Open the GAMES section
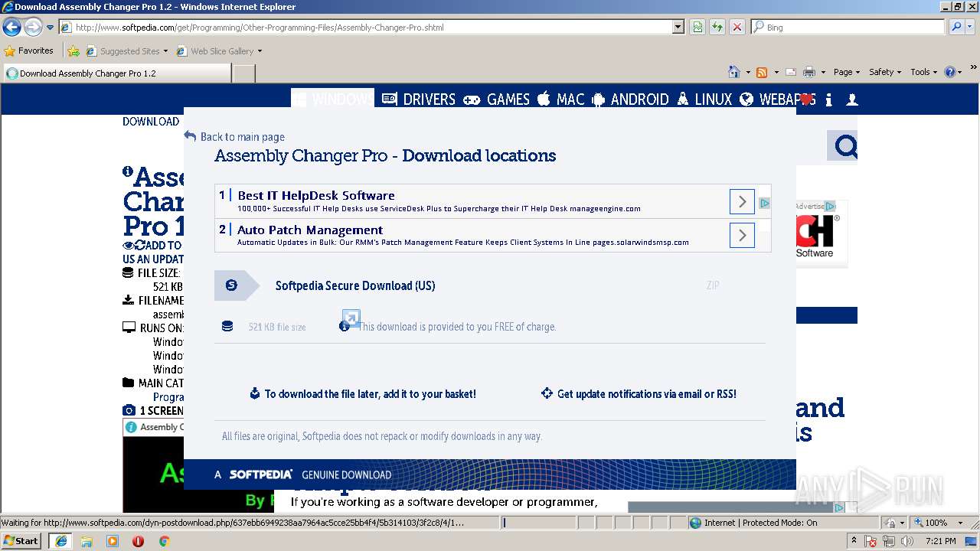 point(497,99)
